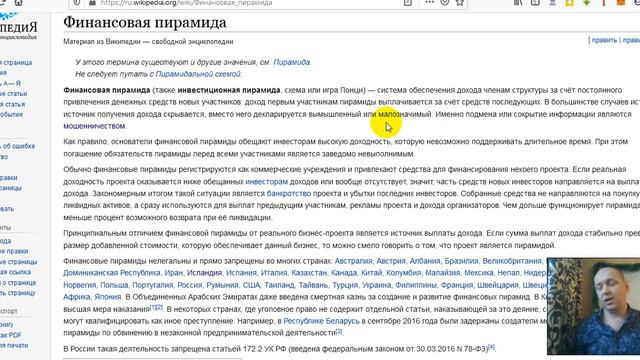Click the orange extension icon in toolbar

point(621,2)
